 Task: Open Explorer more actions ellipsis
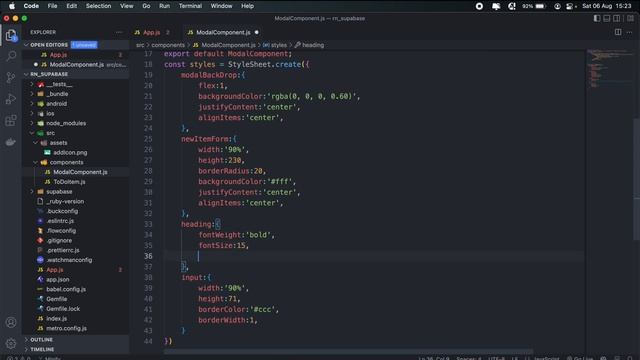point(119,32)
